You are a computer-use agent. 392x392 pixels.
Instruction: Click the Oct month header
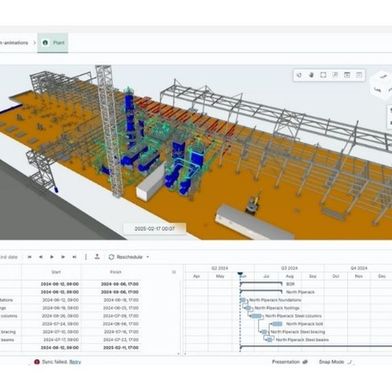click(336, 276)
